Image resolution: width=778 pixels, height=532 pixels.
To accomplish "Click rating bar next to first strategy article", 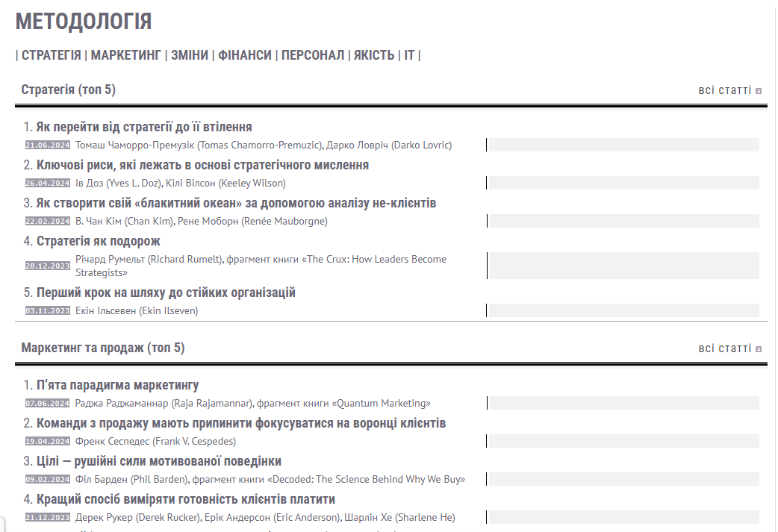I will [x=623, y=145].
